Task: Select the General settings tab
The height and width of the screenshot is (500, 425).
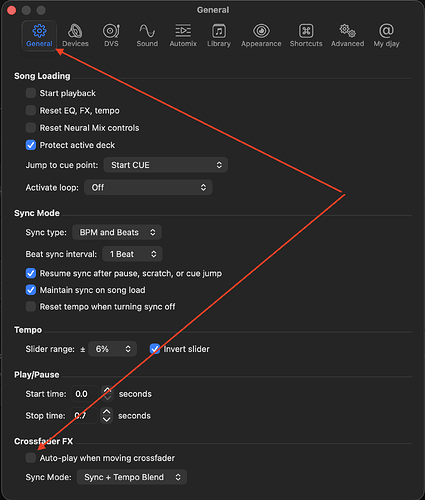Action: pyautogui.click(x=39, y=35)
